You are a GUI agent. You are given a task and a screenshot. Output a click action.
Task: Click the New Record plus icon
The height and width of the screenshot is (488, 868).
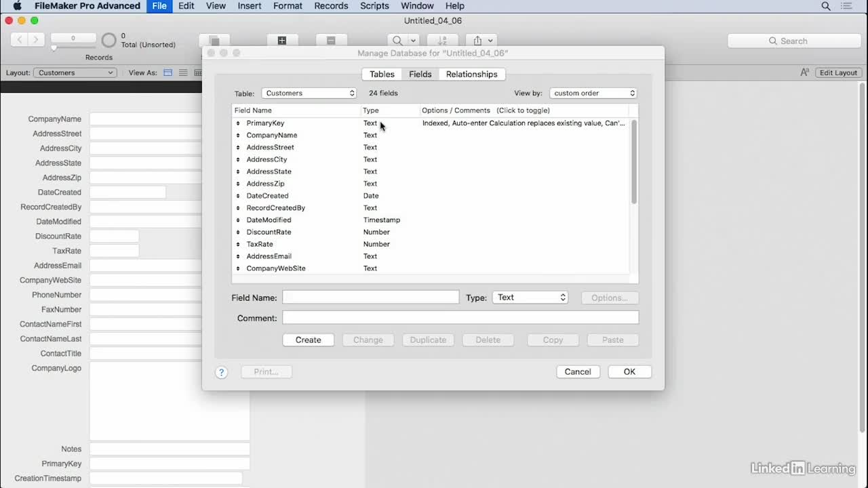click(282, 41)
